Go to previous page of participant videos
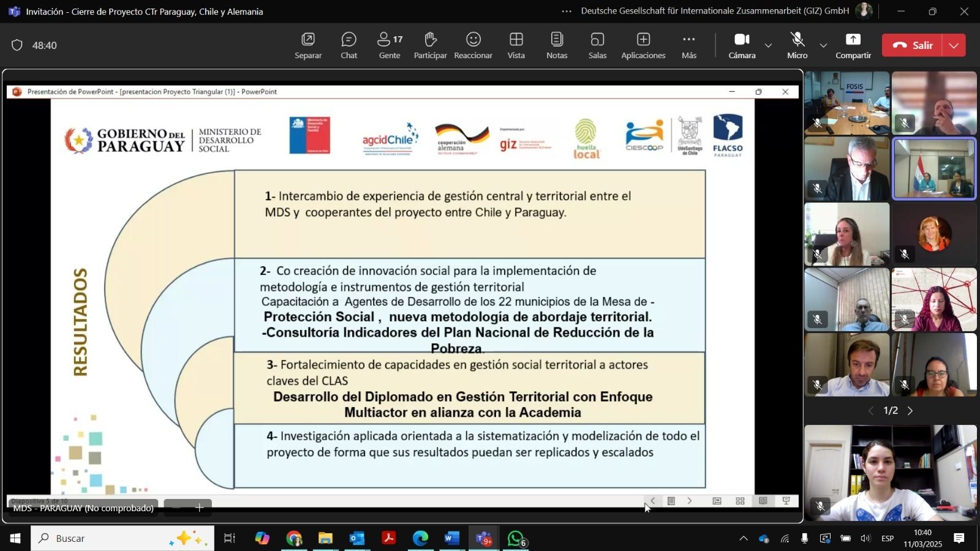This screenshot has height=551, width=980. click(871, 411)
